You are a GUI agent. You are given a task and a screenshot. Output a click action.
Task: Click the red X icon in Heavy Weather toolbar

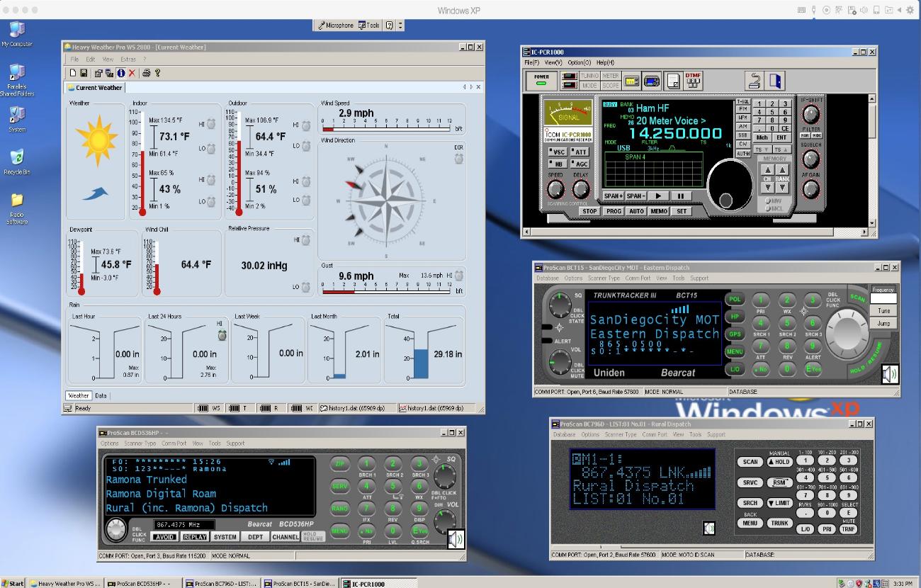[132, 72]
